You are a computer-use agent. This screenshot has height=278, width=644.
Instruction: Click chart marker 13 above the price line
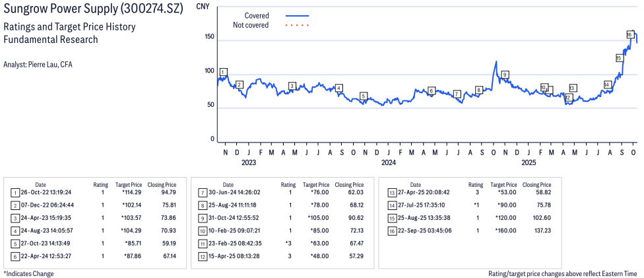point(572,88)
